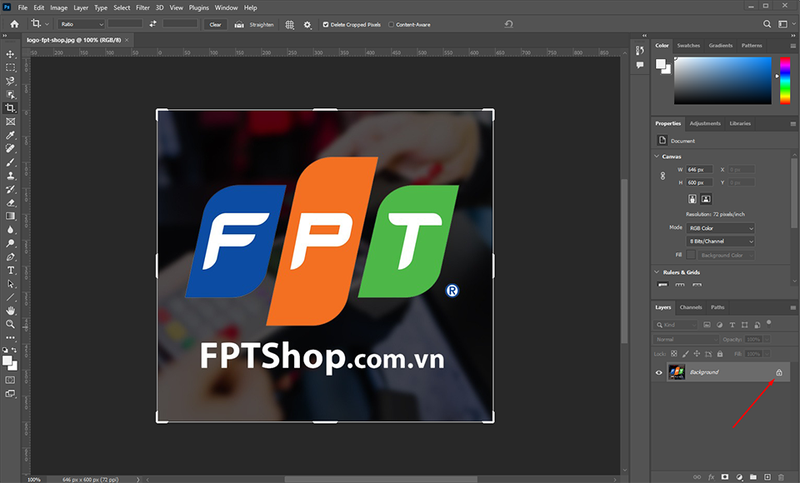Select the Line tool
This screenshot has height=483, width=800.
(10, 297)
